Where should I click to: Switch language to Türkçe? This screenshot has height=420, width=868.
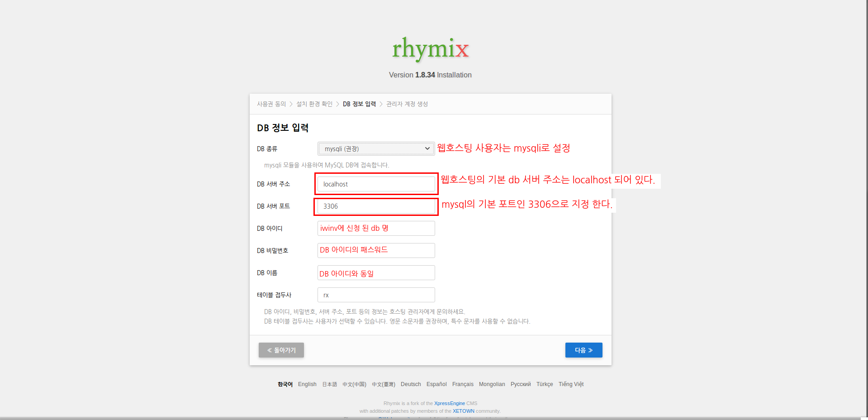pyautogui.click(x=545, y=384)
